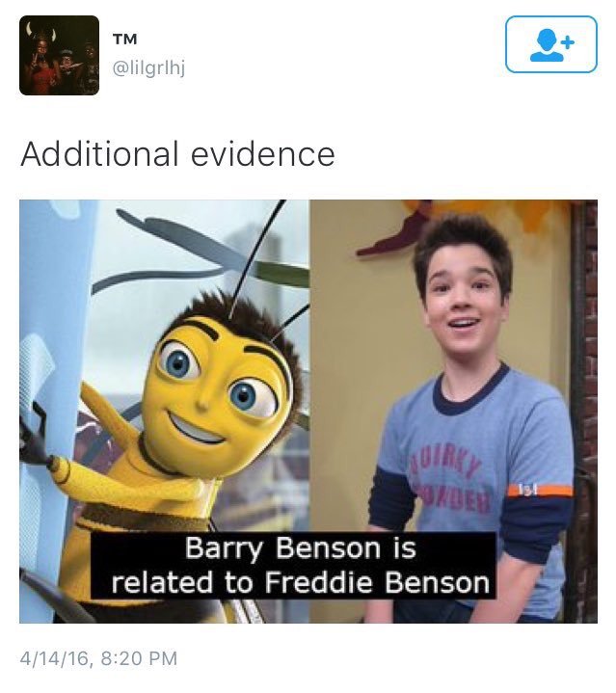616x693 pixels.
Task: Click the 'related to Freddie Benson' caption line
Action: point(301,582)
